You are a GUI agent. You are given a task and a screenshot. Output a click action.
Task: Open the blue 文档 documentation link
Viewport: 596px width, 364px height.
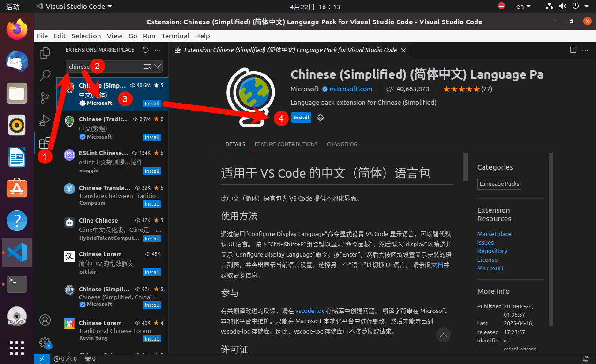(437, 265)
